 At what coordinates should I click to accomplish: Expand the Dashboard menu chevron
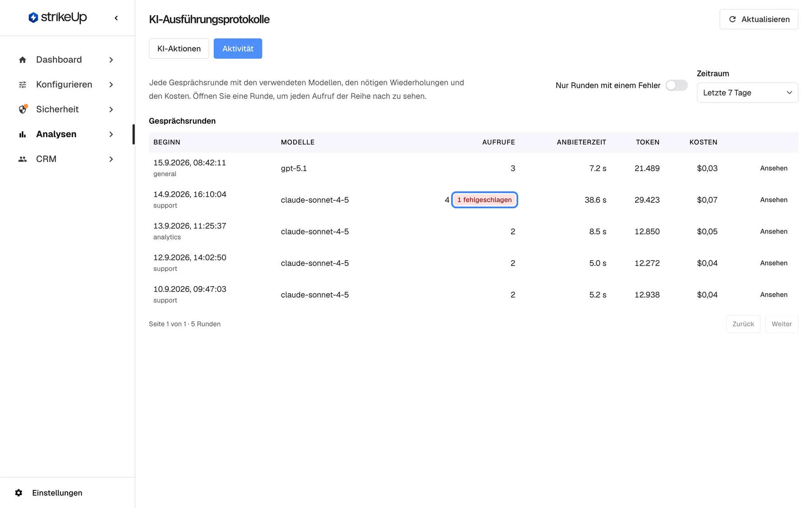tap(111, 60)
